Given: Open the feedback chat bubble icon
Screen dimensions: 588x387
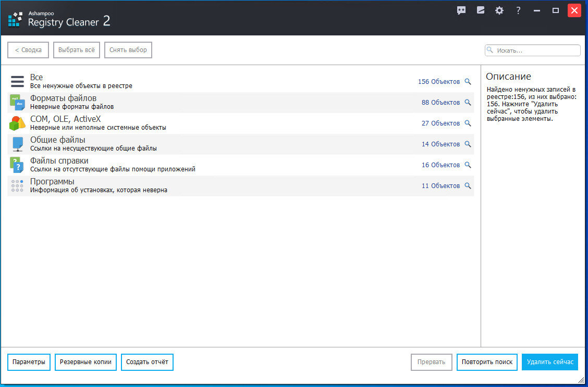Looking at the screenshot, I should tap(461, 10).
